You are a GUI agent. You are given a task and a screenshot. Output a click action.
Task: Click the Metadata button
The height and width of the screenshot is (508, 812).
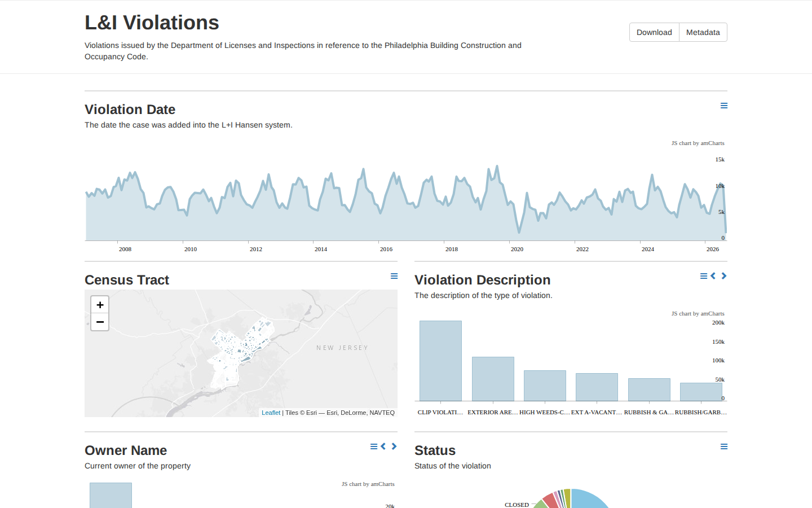coord(703,32)
